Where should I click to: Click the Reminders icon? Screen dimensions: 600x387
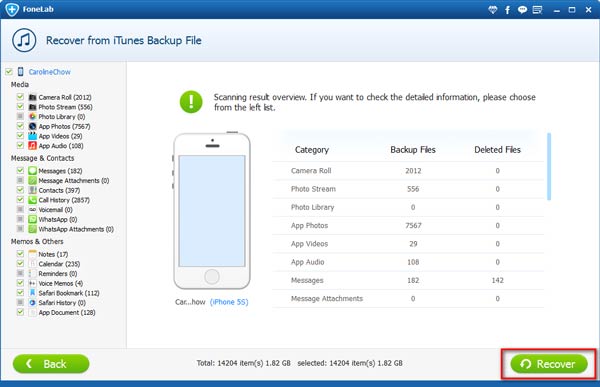coord(33,273)
